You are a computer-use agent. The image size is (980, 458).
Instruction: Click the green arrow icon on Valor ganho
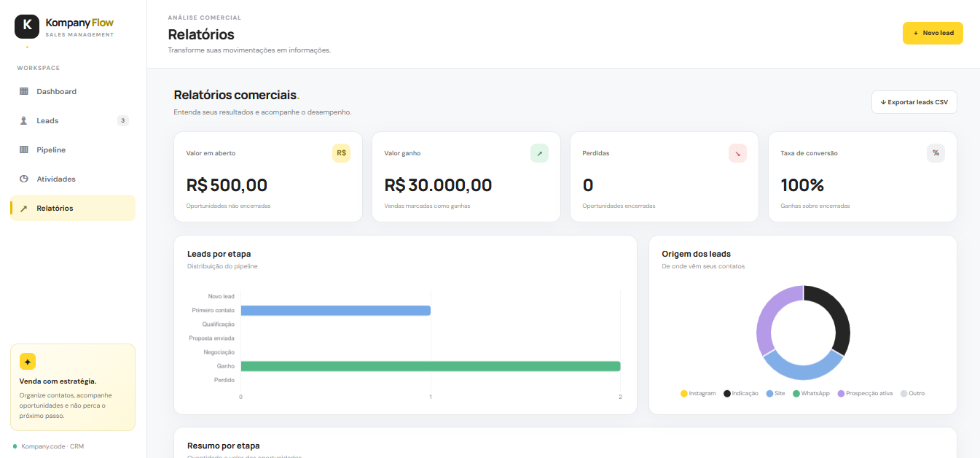[539, 153]
